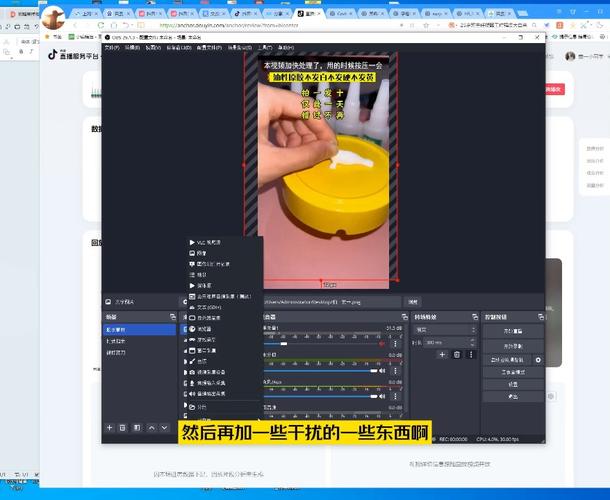Delete the selected scene using the trash icon
This screenshot has height=500, width=610.
(123, 427)
